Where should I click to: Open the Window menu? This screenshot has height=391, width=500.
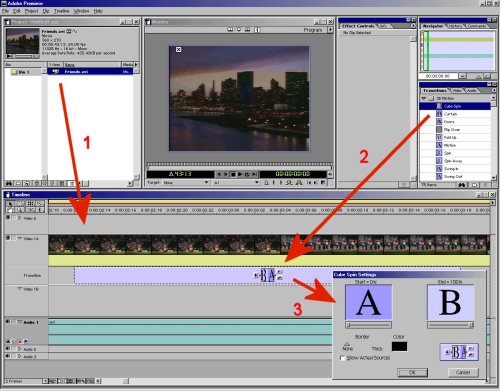[81, 11]
